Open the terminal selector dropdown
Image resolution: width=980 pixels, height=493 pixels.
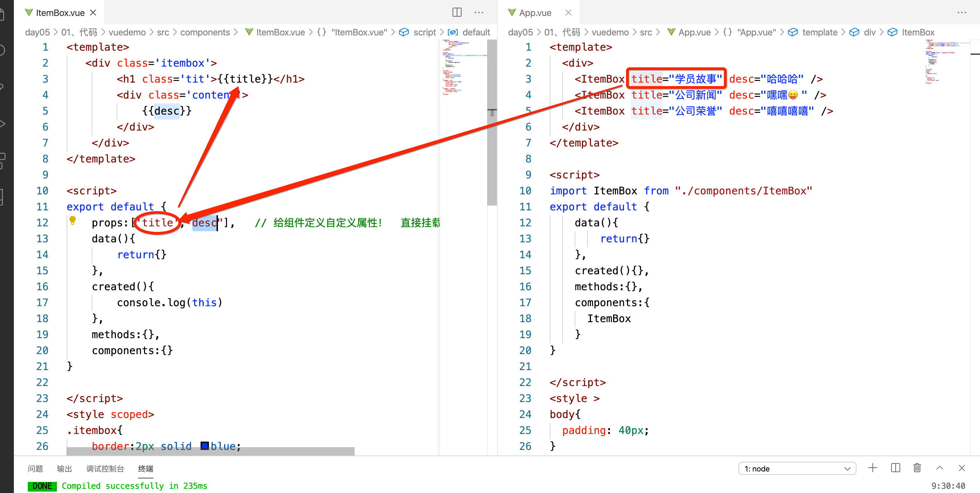tap(797, 469)
